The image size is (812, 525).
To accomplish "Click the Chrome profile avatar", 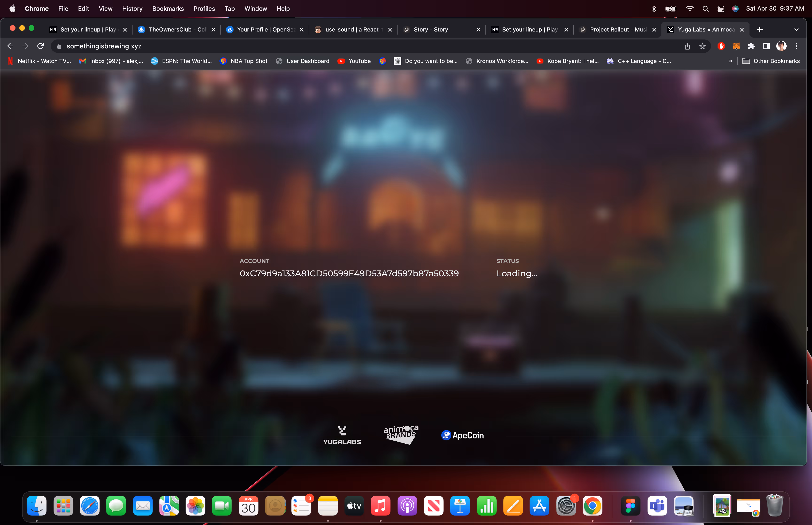I will [x=781, y=46].
